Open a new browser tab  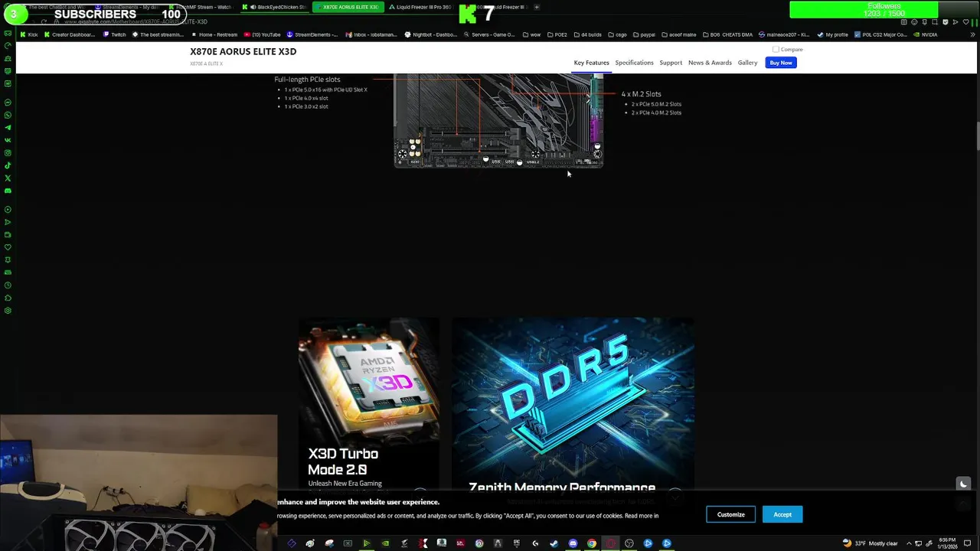click(537, 7)
